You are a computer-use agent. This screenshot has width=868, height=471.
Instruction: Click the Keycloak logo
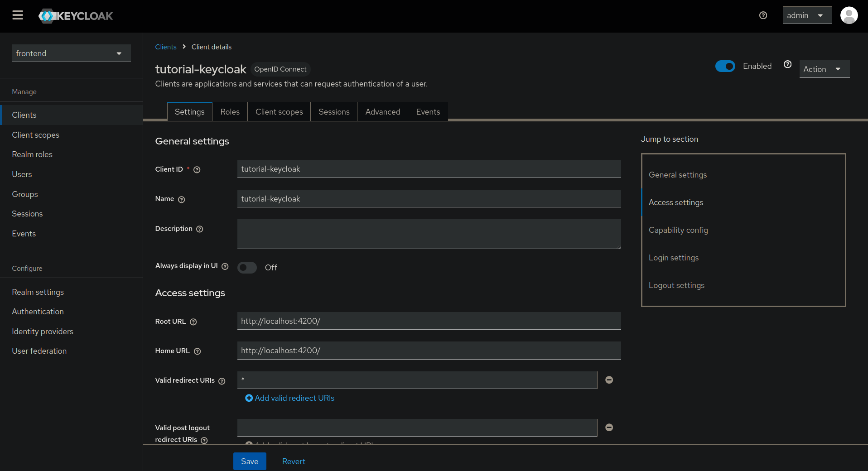click(x=76, y=16)
